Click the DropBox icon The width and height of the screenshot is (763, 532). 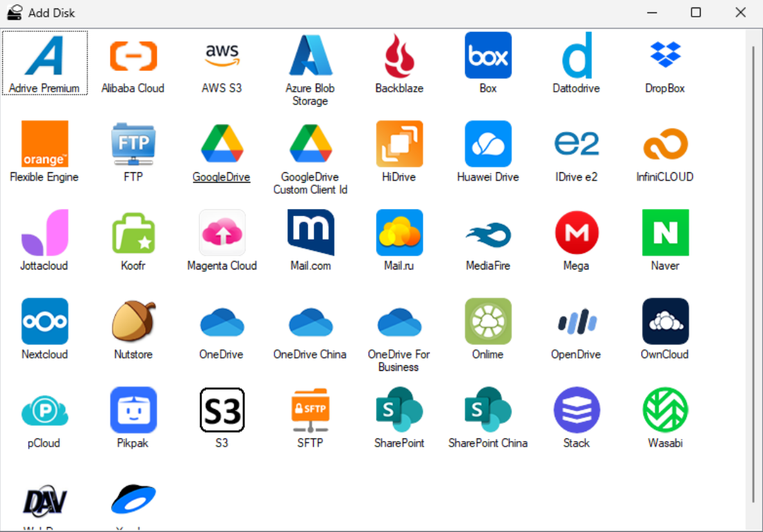point(665,56)
